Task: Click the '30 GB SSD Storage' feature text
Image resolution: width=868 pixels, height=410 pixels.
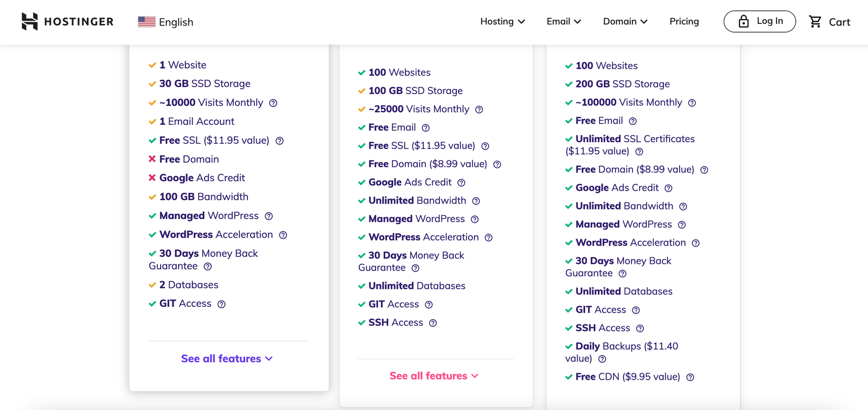Action: click(x=205, y=84)
